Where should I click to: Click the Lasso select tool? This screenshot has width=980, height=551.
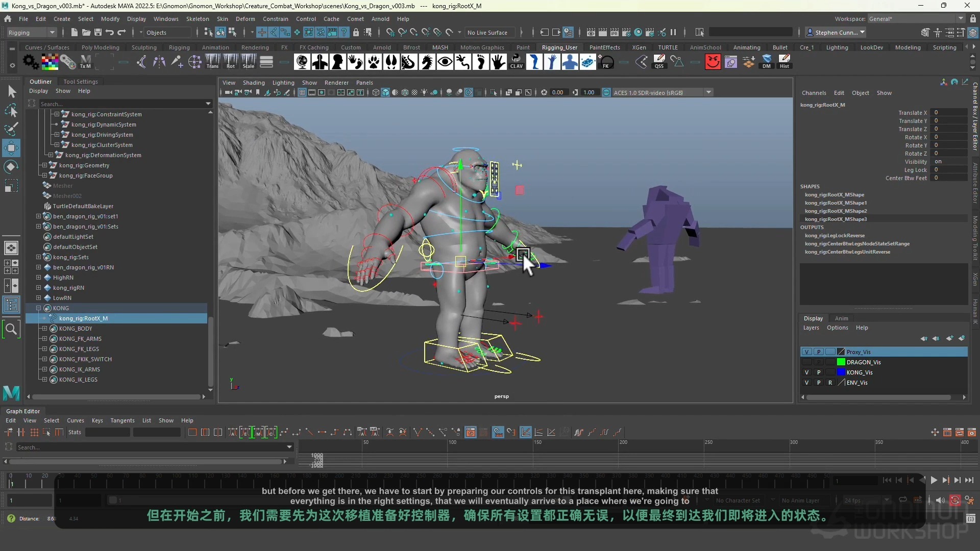(11, 110)
